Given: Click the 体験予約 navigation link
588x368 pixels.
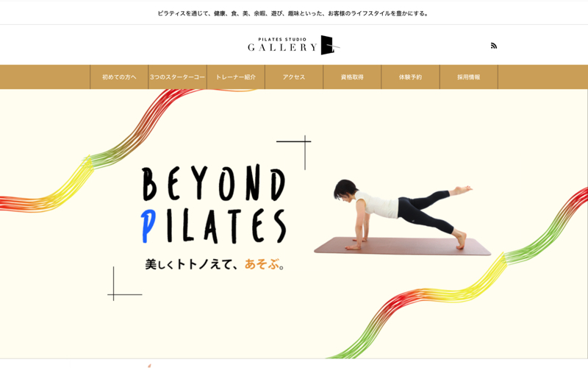Looking at the screenshot, I should tap(410, 77).
